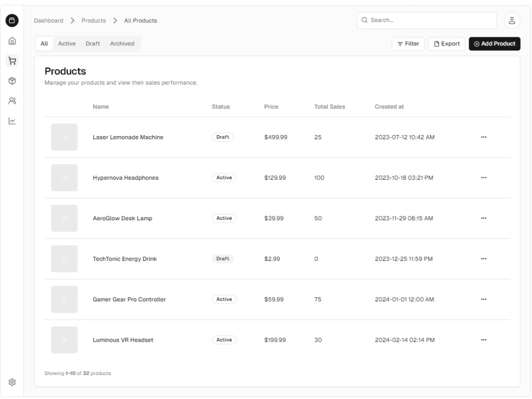
Task: Open actions menu for Hypernova Headphones
Action: tap(484, 178)
